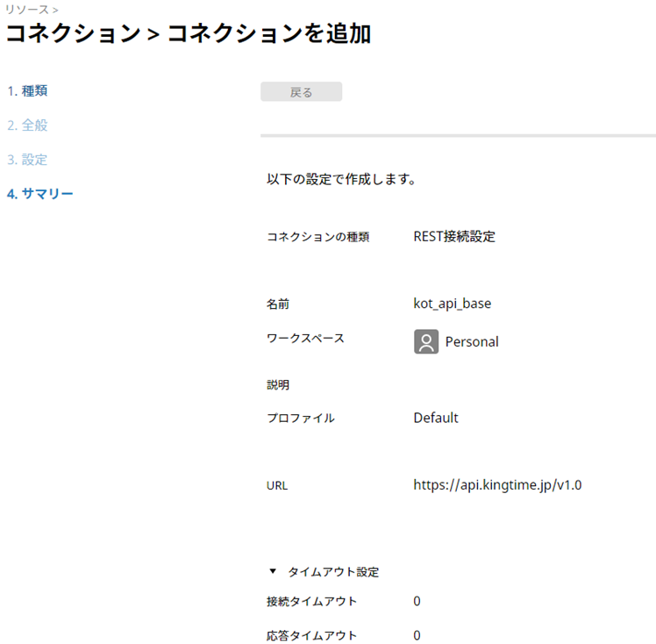Jump to step 3. 設定

click(27, 160)
